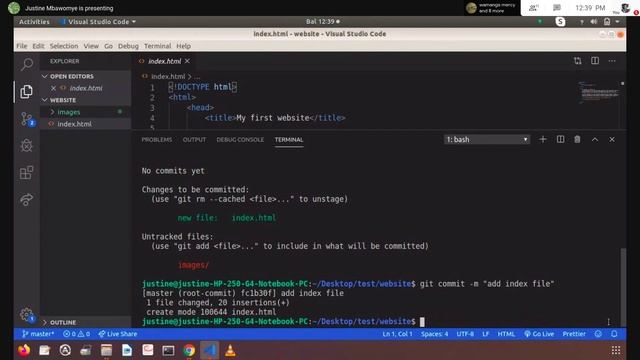Select the Terminal panel tab
Viewport: 640px width, 360px height.
coord(289,140)
